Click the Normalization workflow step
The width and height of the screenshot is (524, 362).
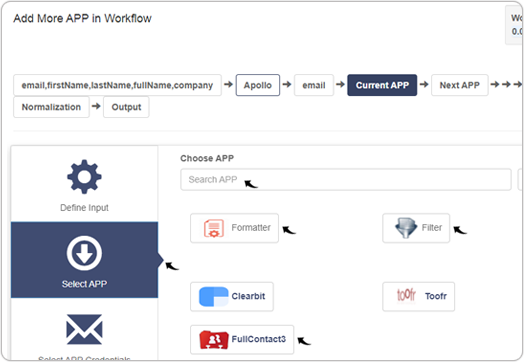click(51, 107)
